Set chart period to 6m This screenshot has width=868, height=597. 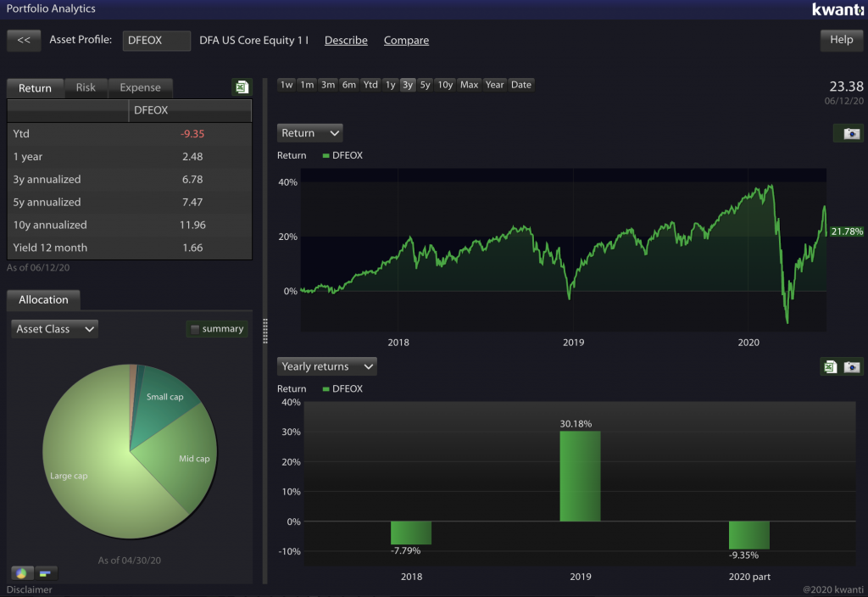pos(348,85)
